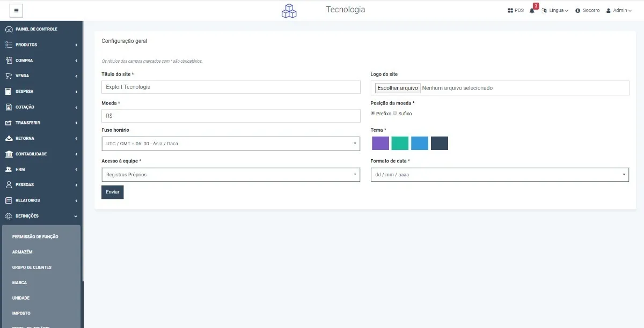Select the Sufixo radio button

click(395, 113)
